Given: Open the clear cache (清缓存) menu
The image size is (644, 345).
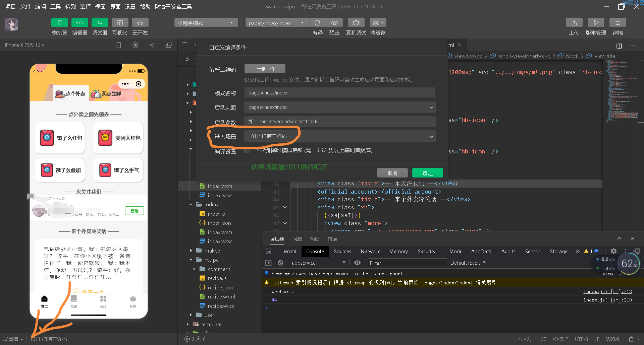Looking at the screenshot, I should [378, 23].
